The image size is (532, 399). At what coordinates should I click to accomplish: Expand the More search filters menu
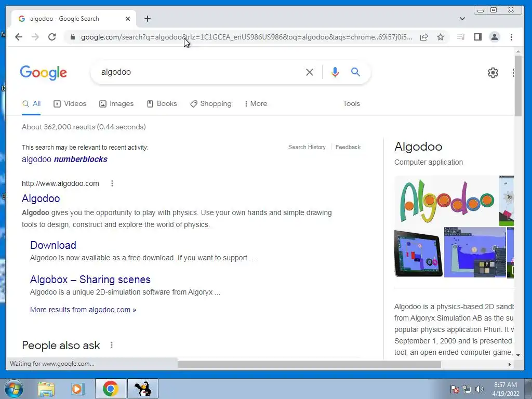256,104
